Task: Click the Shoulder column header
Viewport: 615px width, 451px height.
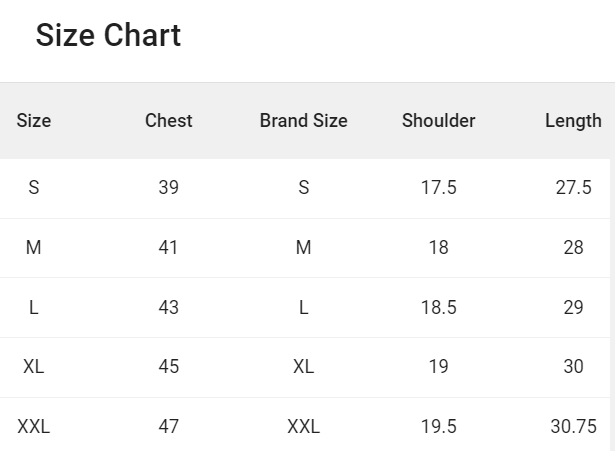Action: [x=438, y=121]
